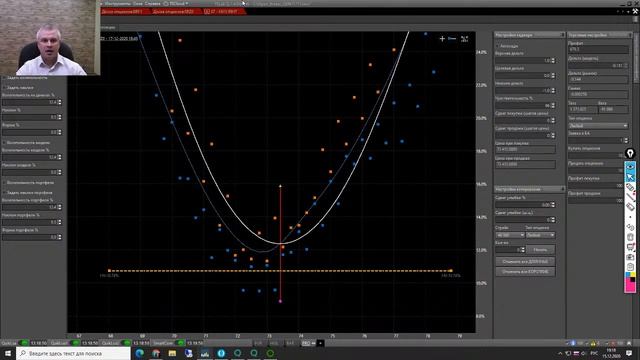Click the PRO mode label in status bar
The image size is (640, 360).
click(x=306, y=343)
